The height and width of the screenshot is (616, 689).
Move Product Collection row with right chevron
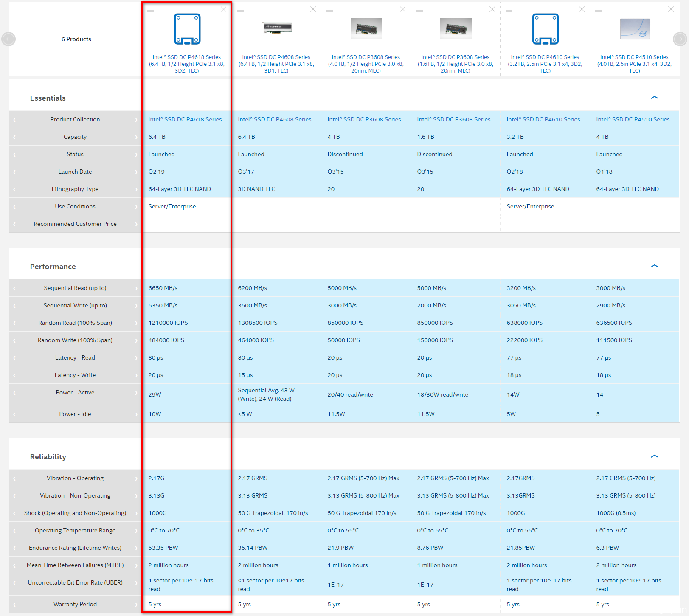[x=136, y=120]
